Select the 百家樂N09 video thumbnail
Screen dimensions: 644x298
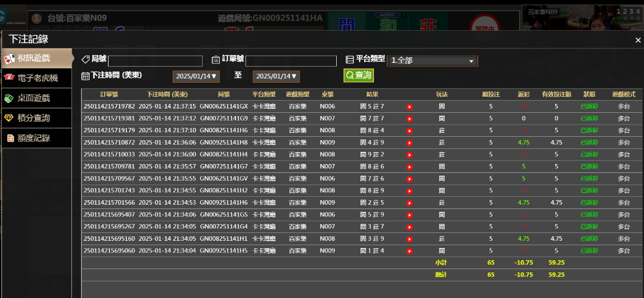pos(582,19)
